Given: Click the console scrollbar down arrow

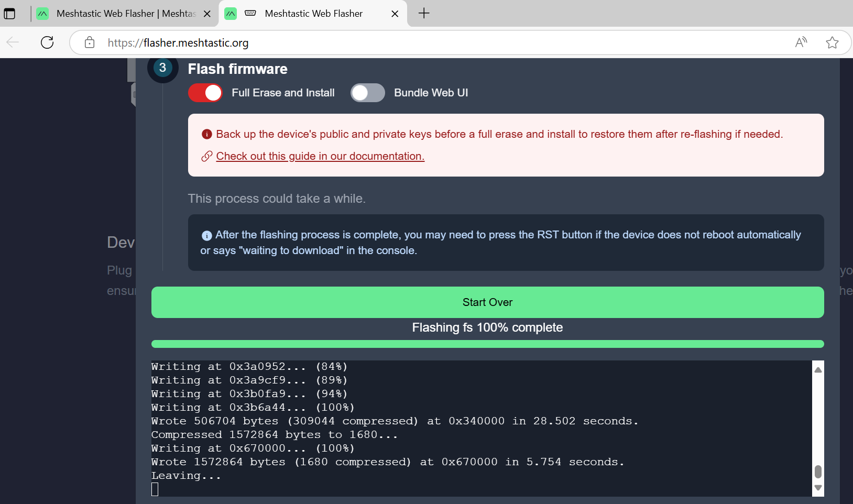Looking at the screenshot, I should [818, 488].
